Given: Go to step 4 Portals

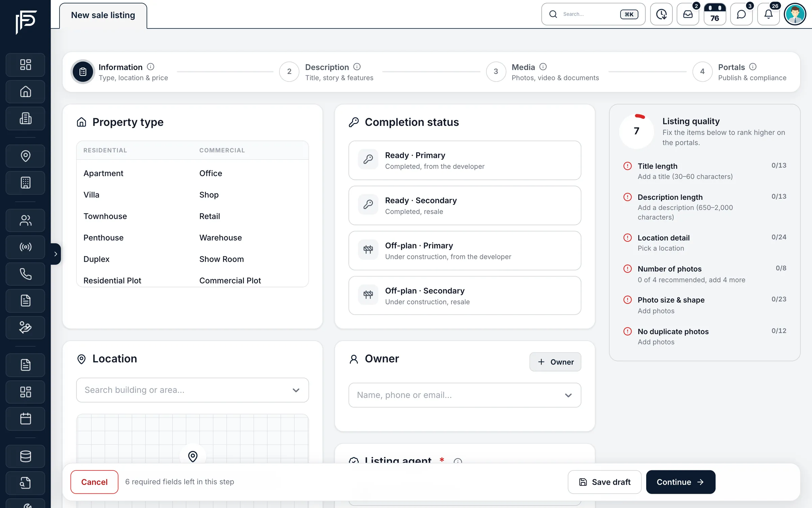Looking at the screenshot, I should click(739, 72).
